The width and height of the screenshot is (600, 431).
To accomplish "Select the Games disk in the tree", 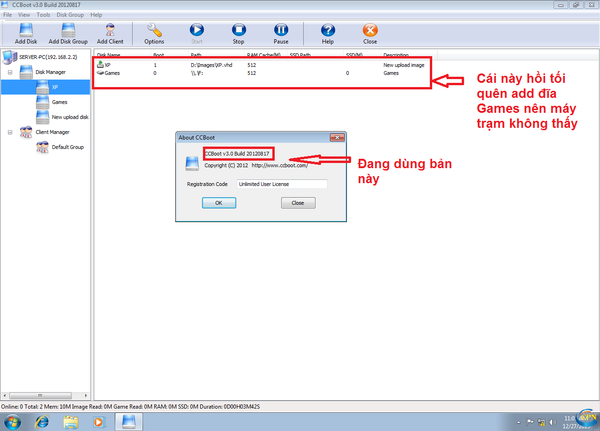I will (59, 102).
